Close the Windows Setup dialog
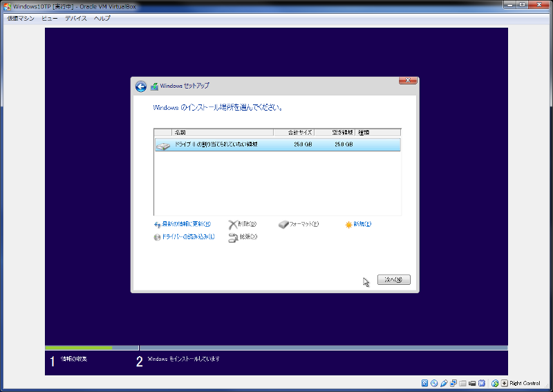This screenshot has height=392, width=553. 408,80
